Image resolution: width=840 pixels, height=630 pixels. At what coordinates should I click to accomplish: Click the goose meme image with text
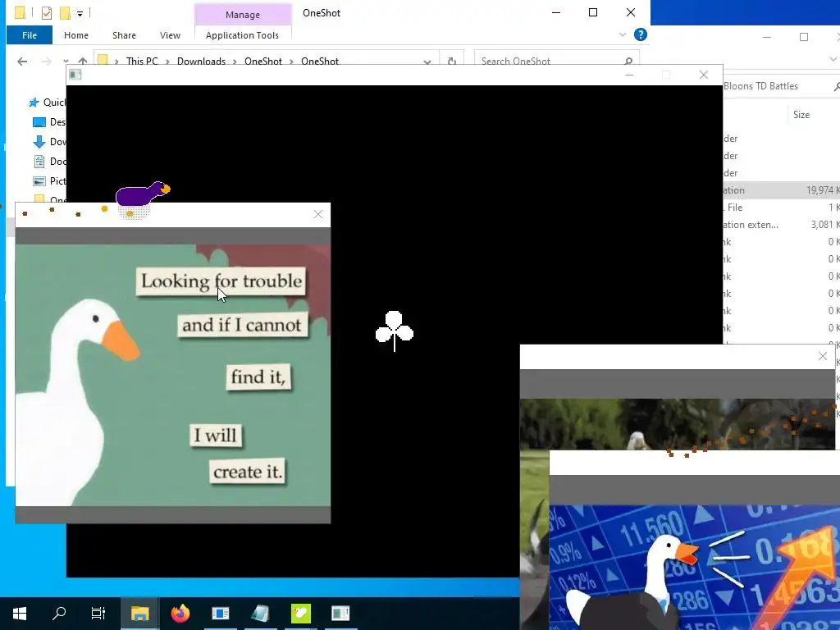tap(173, 375)
